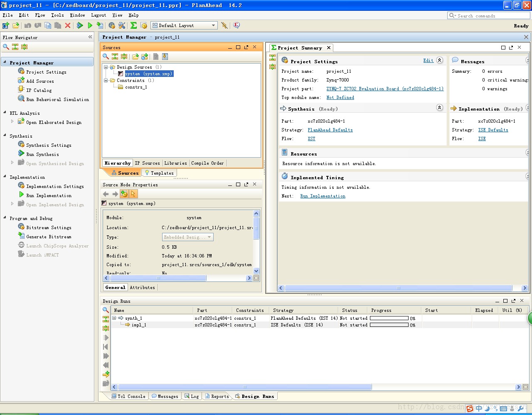Open the File menu

click(8, 15)
